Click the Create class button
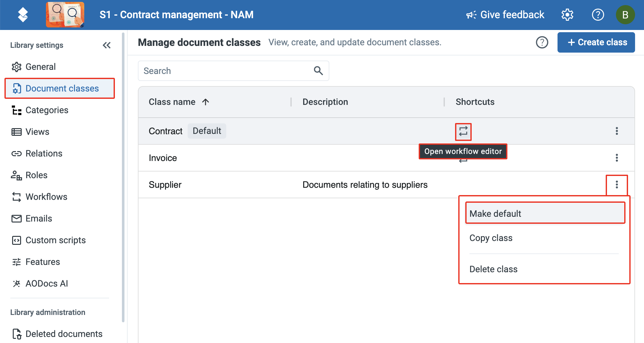 tap(596, 42)
